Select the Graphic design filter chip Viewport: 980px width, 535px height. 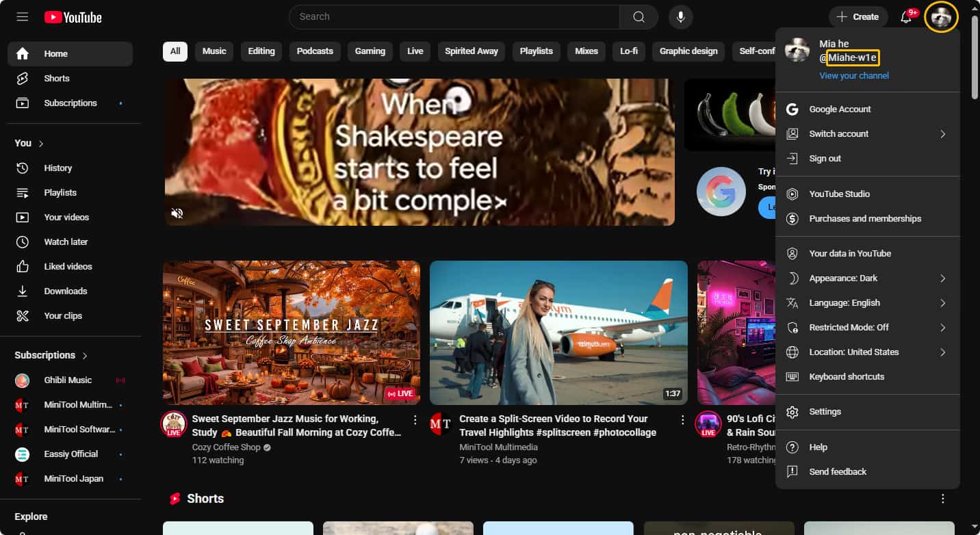tap(688, 51)
